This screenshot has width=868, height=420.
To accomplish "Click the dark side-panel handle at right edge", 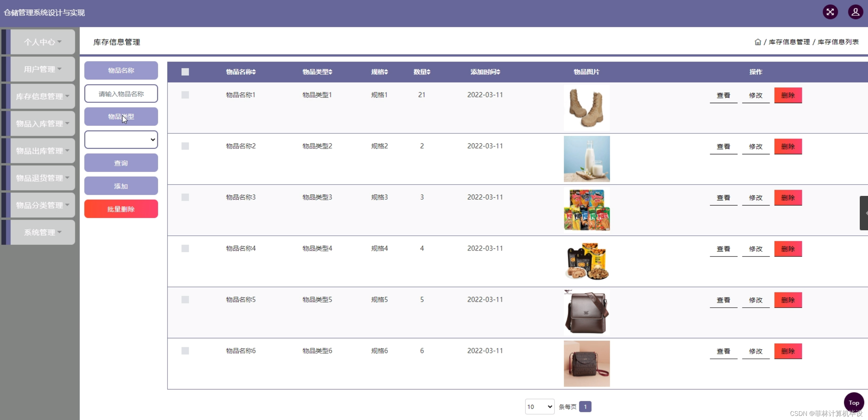I will coord(864,213).
